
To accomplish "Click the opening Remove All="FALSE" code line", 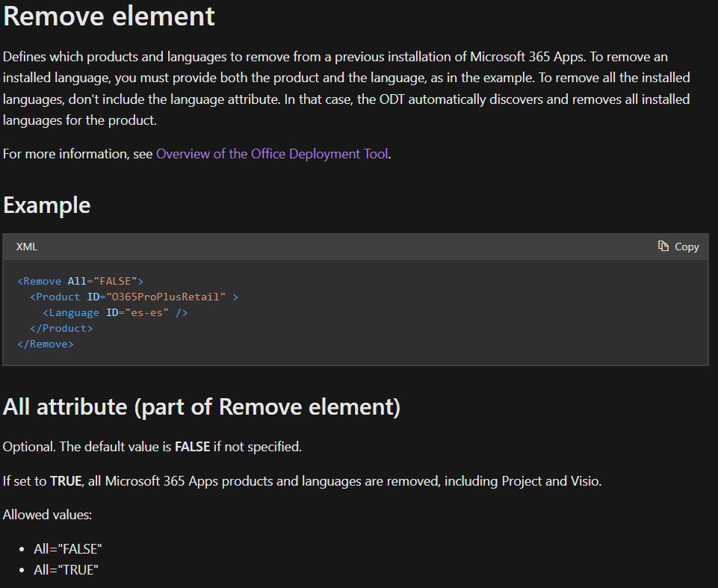I will [x=80, y=281].
